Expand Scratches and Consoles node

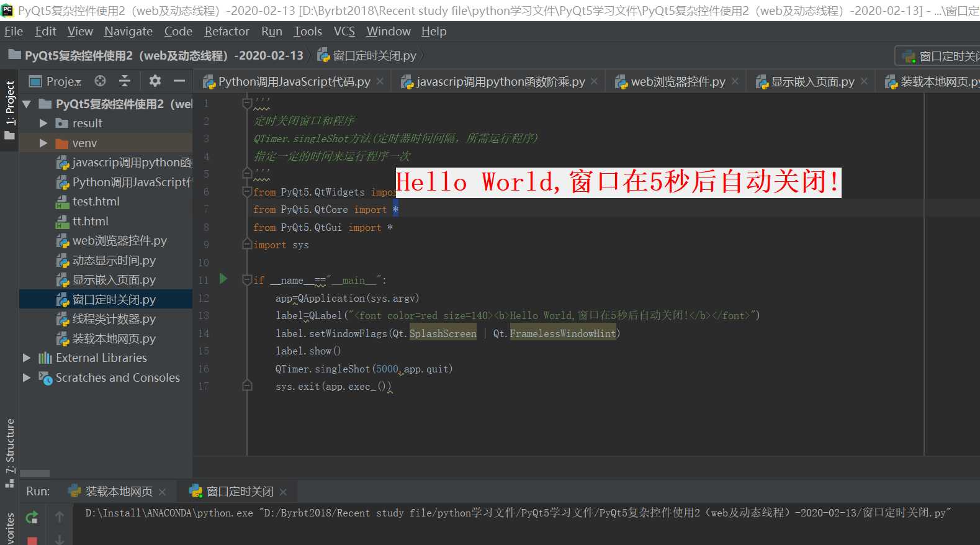pyautogui.click(x=27, y=377)
